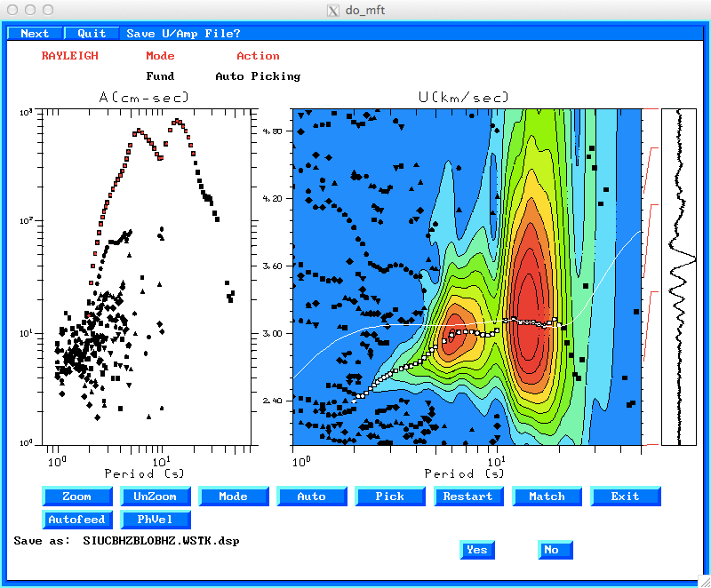Start Auto picking with Auto button
Image resolution: width=711 pixels, height=588 pixels.
(312, 497)
